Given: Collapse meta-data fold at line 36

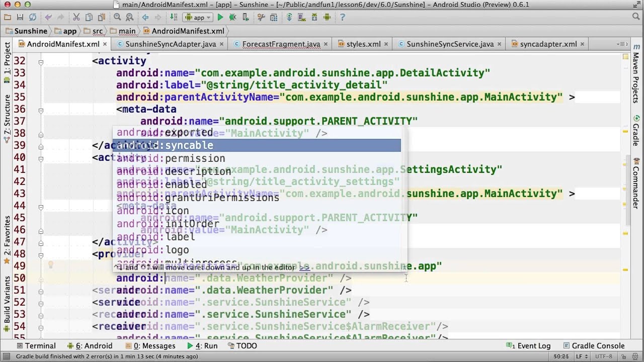Looking at the screenshot, I should (41, 111).
